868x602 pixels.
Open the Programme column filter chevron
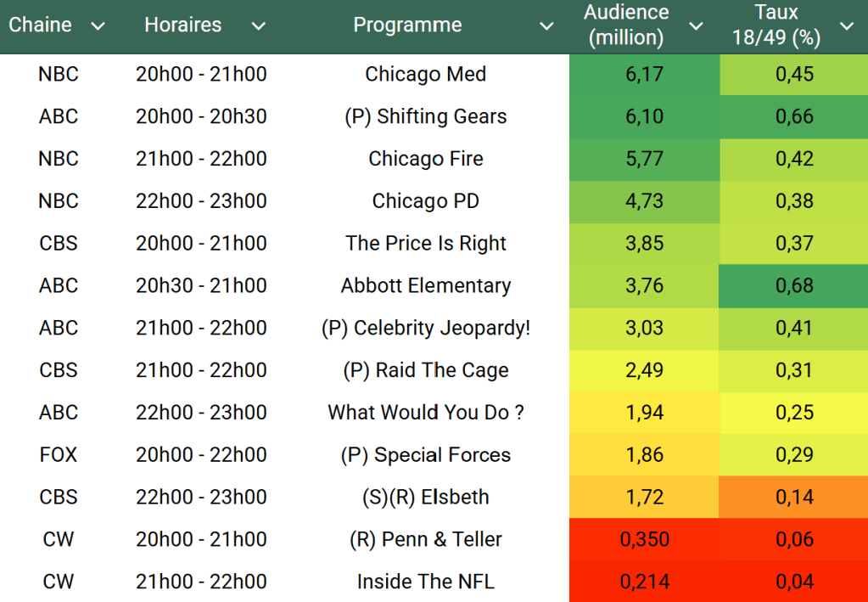tap(547, 26)
